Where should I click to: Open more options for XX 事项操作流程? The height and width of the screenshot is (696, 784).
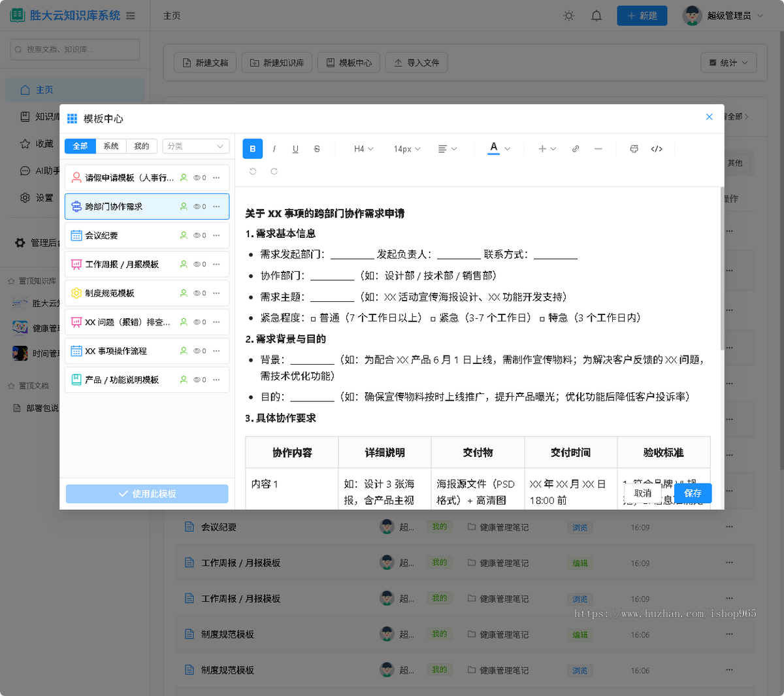(x=217, y=351)
